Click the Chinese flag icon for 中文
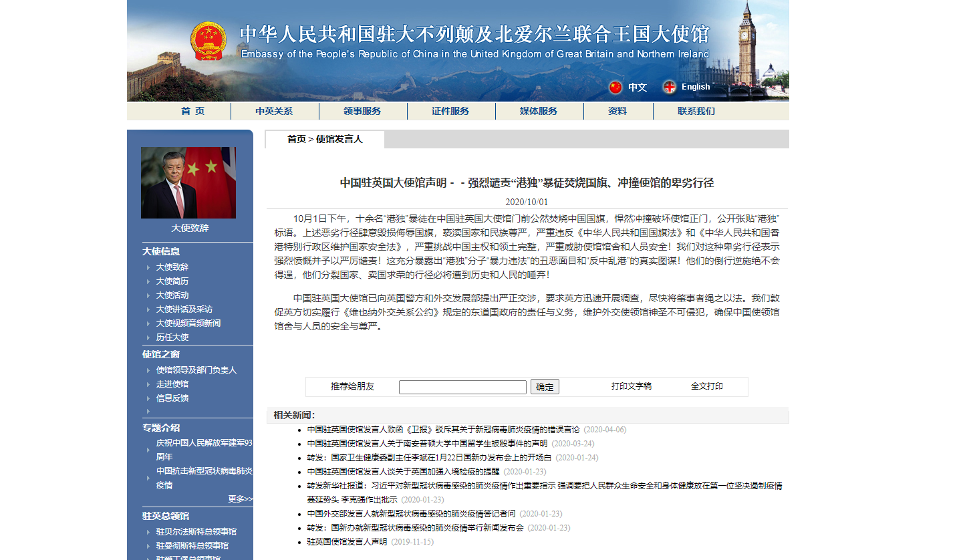Image resolution: width=971 pixels, height=560 pixels. 615,87
